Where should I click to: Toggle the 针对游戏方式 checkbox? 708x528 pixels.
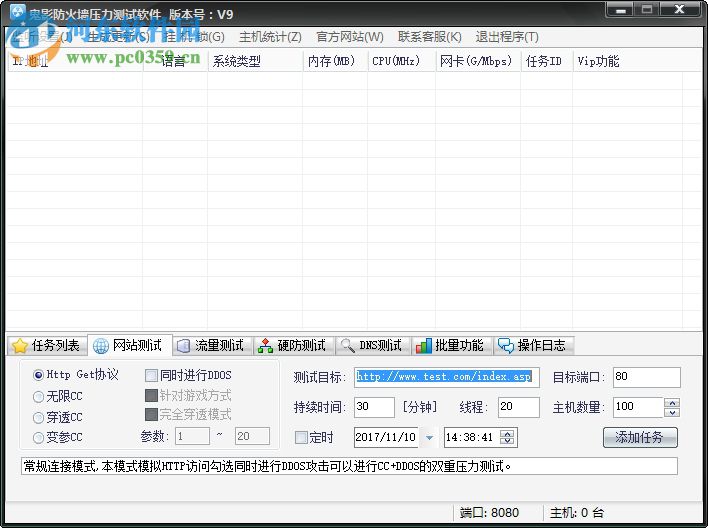click(x=151, y=396)
